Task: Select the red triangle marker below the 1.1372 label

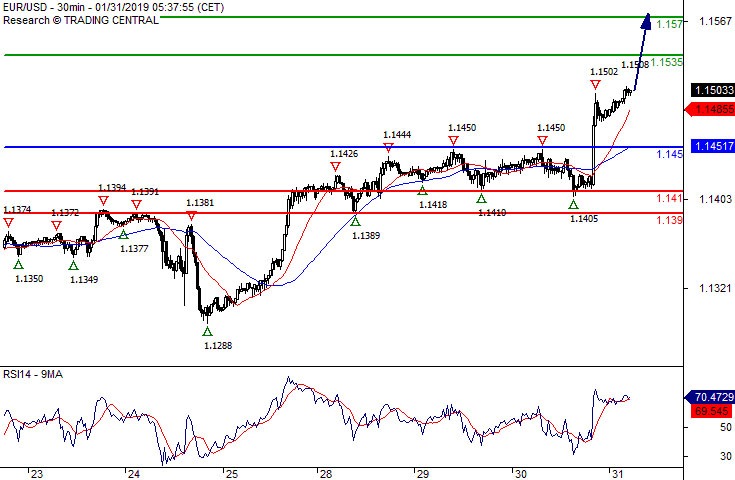Action: 56,226
